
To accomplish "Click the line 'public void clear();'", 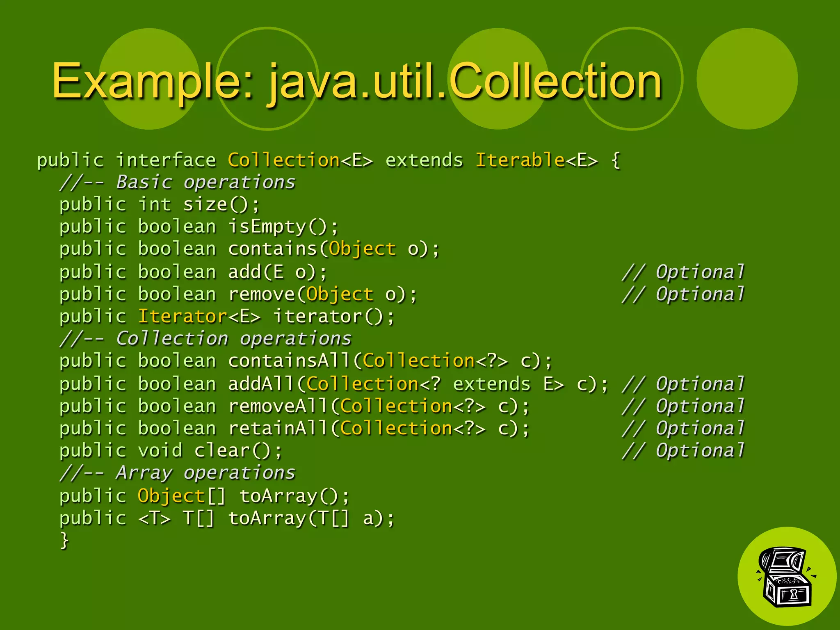I will click(x=171, y=450).
